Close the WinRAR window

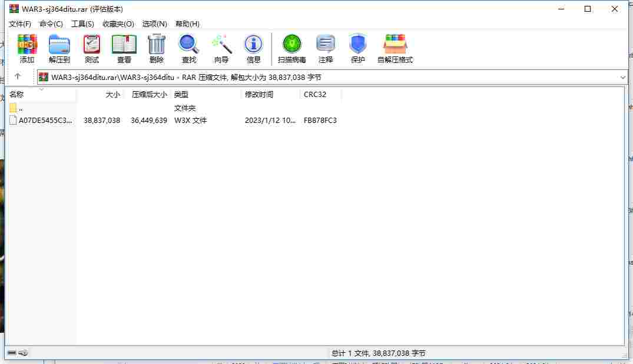[x=614, y=9]
